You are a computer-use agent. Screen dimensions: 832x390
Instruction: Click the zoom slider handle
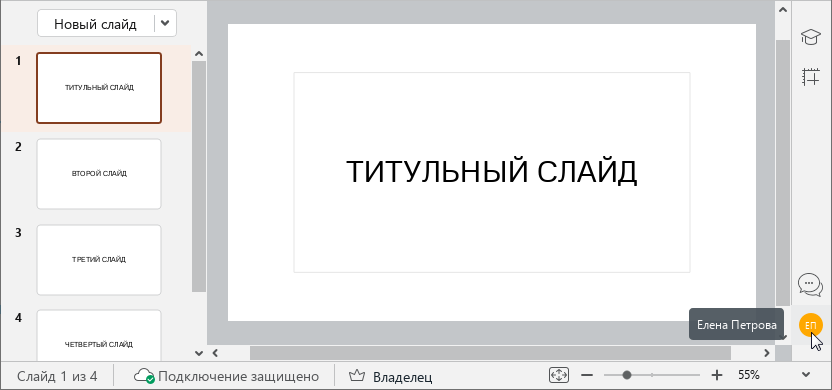click(627, 375)
